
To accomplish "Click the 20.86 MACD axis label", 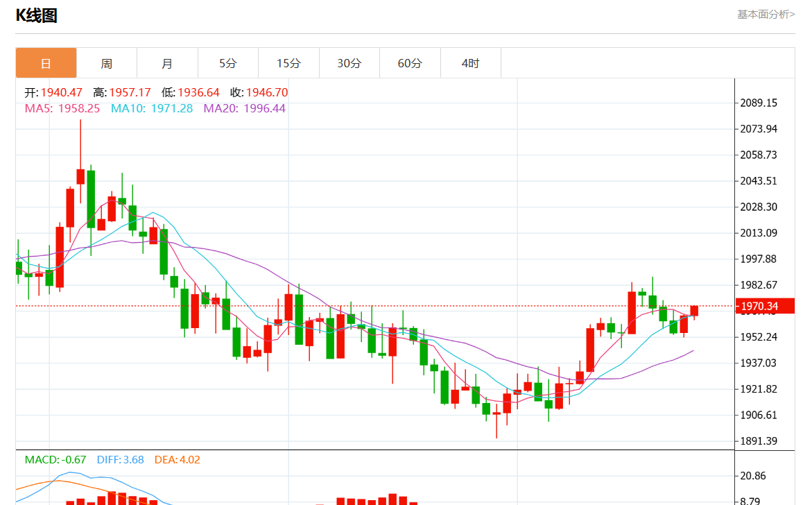I will tap(753, 476).
